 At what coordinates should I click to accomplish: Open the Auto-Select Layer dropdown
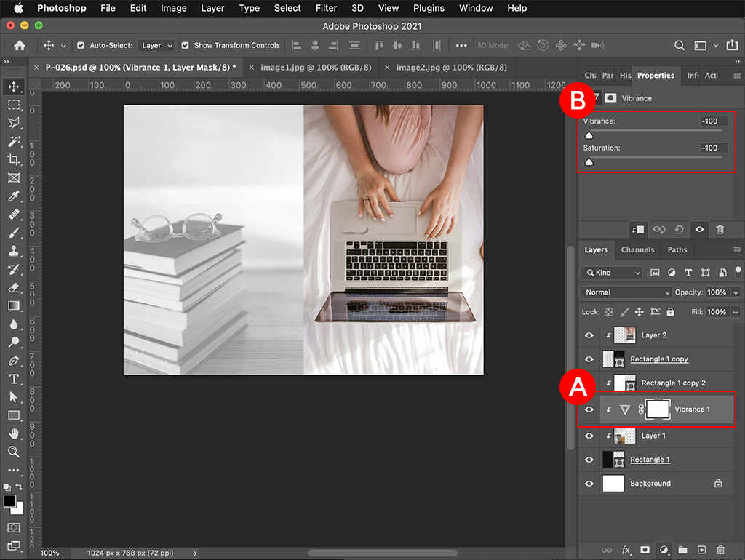pyautogui.click(x=156, y=46)
